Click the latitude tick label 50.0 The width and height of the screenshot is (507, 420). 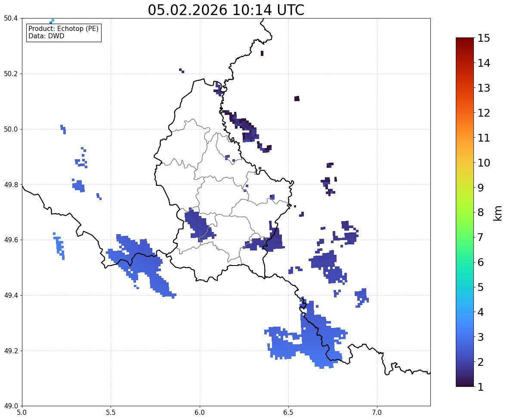[11, 130]
